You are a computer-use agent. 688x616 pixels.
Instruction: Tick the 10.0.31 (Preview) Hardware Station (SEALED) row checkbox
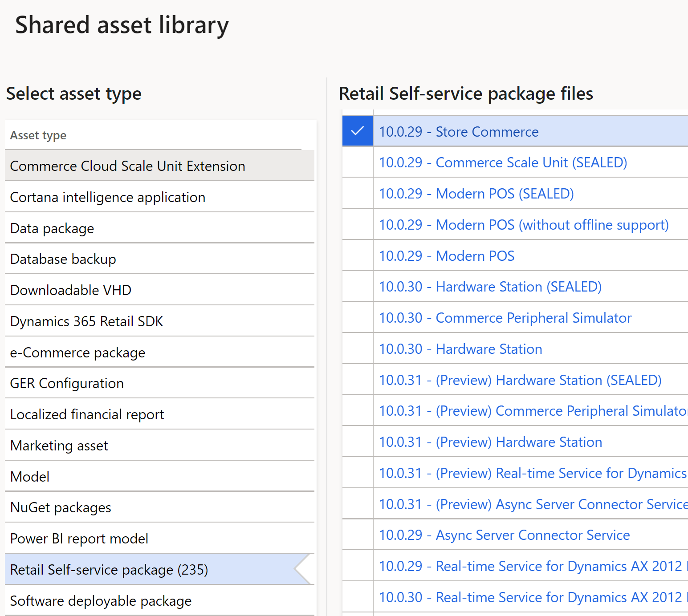[x=358, y=380]
